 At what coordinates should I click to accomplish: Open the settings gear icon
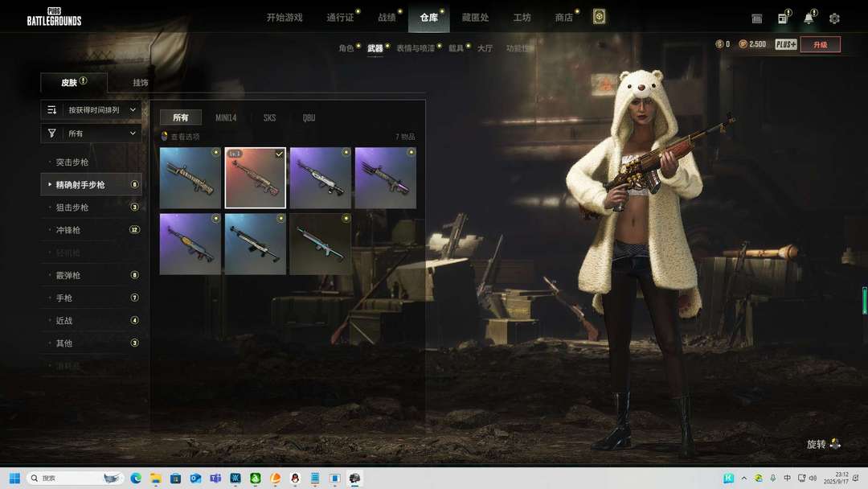tap(834, 18)
